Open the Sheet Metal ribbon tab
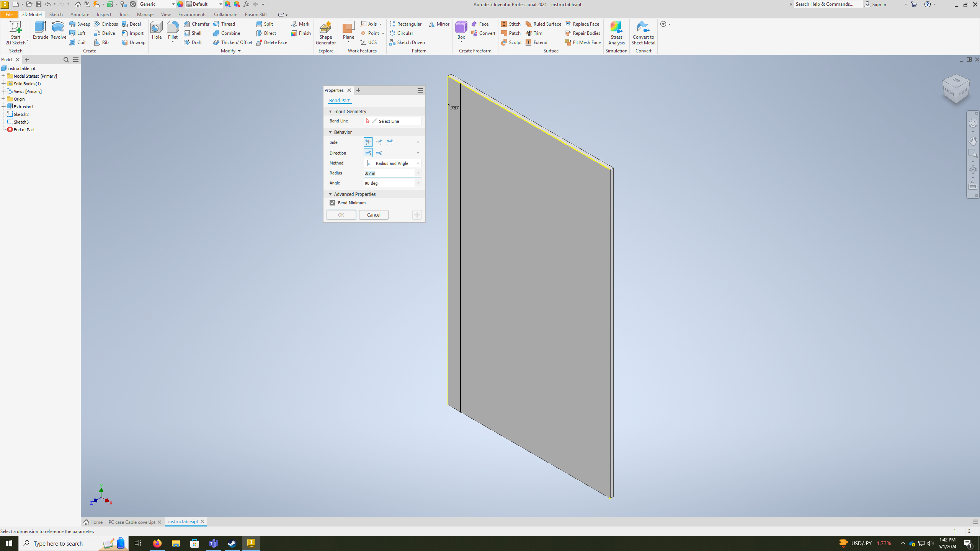 click(643, 33)
